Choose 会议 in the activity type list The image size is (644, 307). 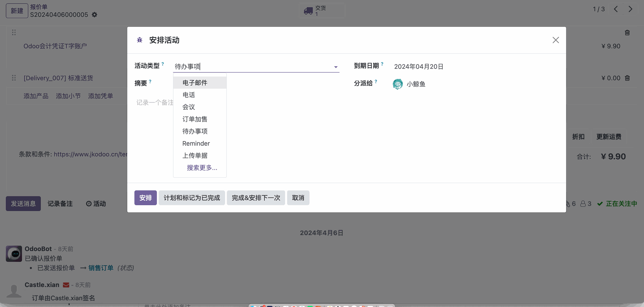pyautogui.click(x=189, y=107)
